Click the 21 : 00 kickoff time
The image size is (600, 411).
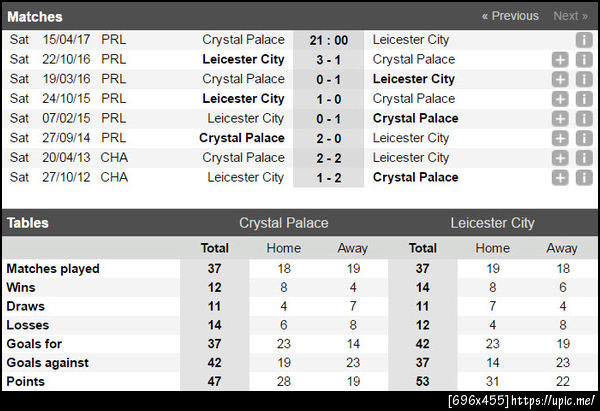pos(328,40)
